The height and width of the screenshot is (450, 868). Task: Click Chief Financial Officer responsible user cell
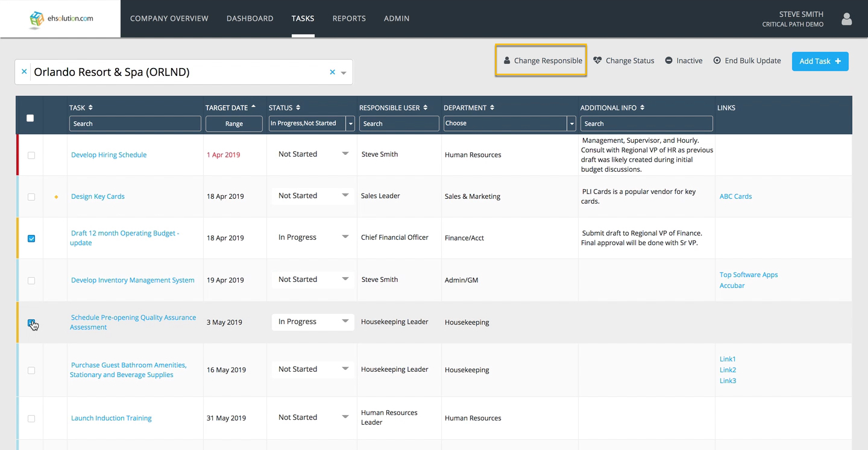tap(395, 237)
